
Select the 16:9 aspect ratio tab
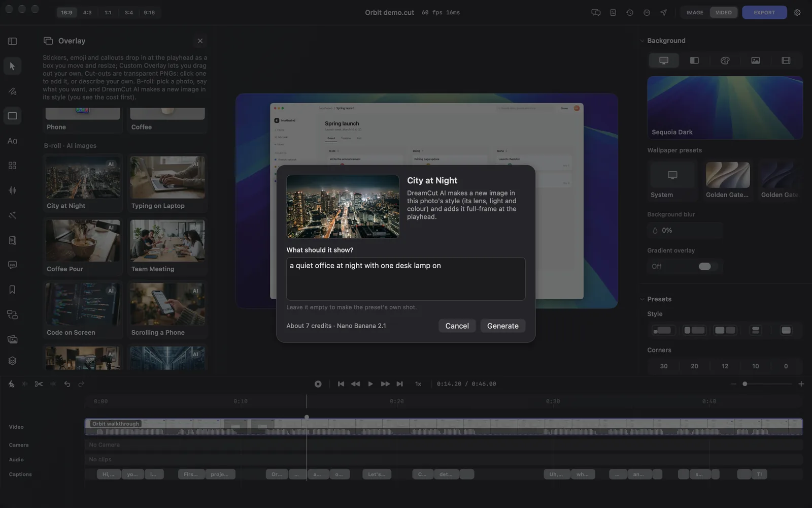(66, 13)
